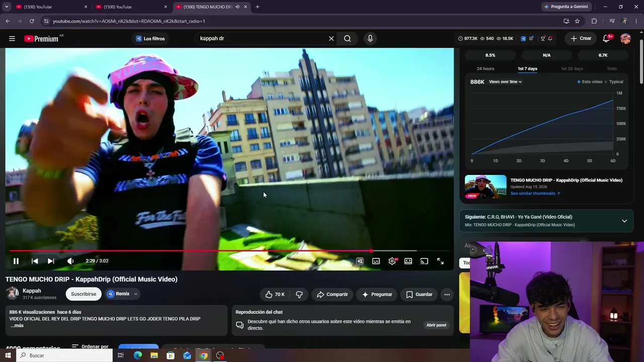Open the Chrome extensions puzzle icon
Viewport: 644px width, 362px height.
(x=594, y=21)
